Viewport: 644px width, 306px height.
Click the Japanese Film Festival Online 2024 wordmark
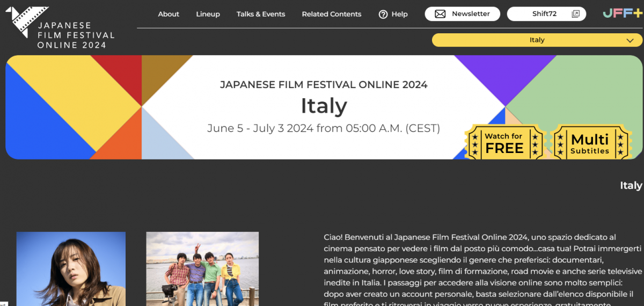(76, 35)
